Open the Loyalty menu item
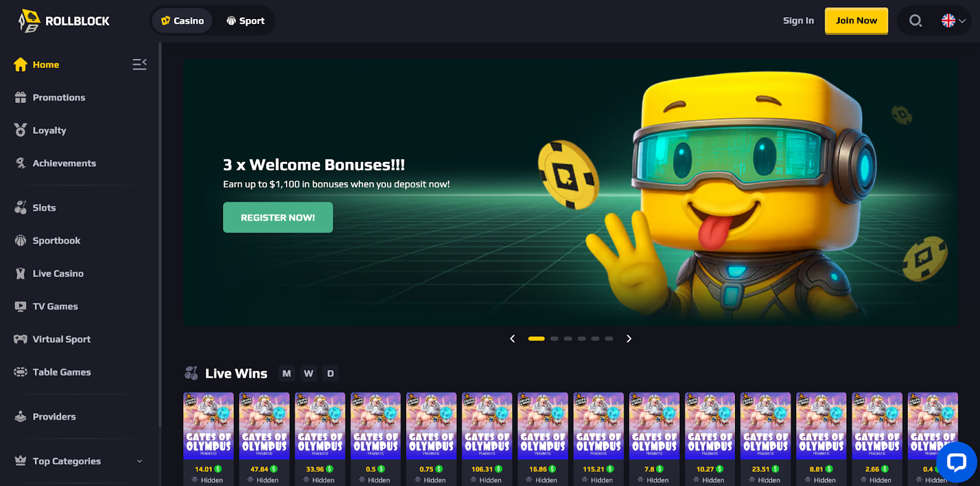 pyautogui.click(x=50, y=130)
